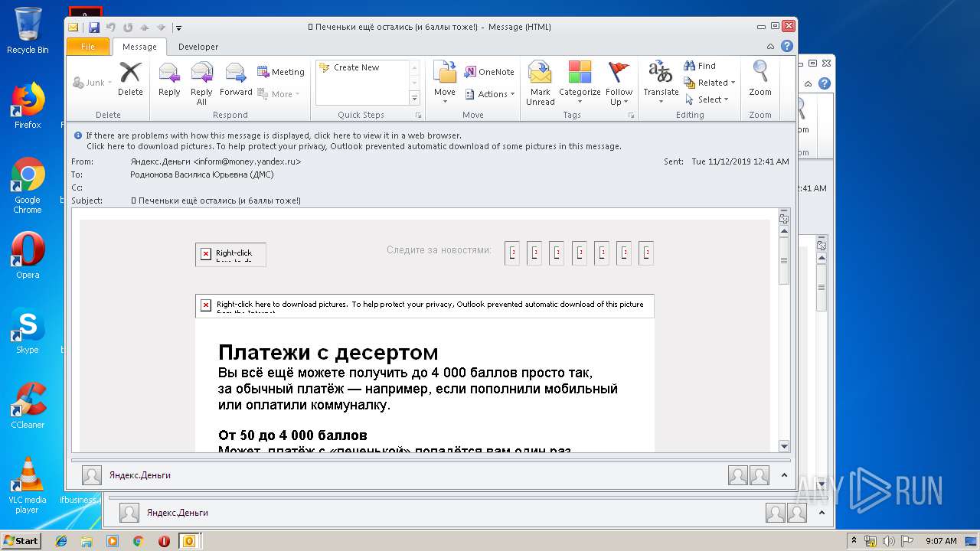Click the People Pane contact photo

(92, 475)
